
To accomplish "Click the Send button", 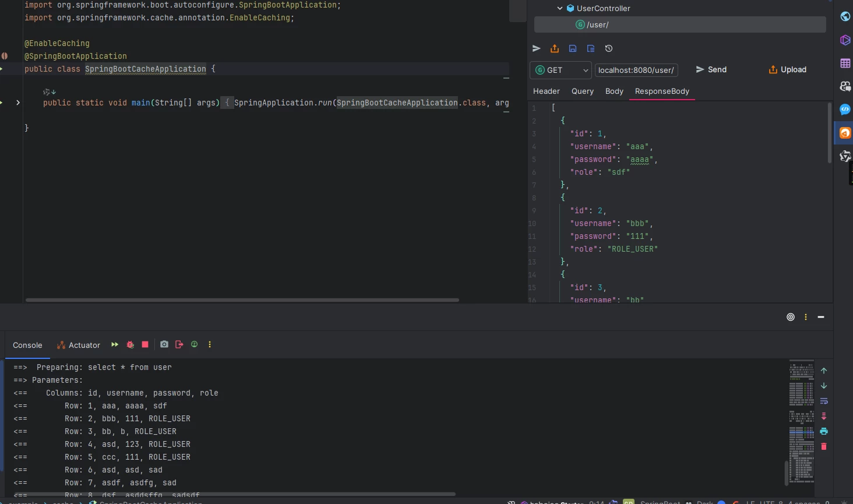I will tap(711, 69).
